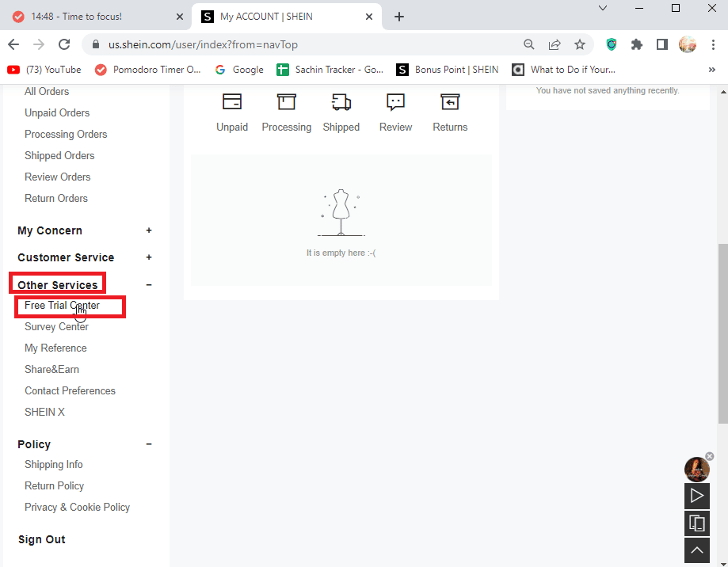Open the green shield extension icon
The width and height of the screenshot is (728, 567).
tap(612, 44)
